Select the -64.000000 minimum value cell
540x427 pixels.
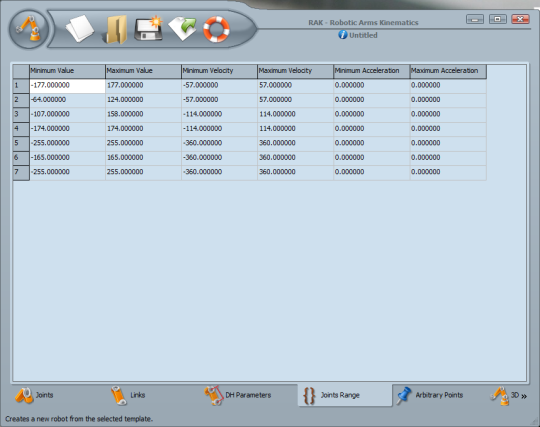coord(67,100)
